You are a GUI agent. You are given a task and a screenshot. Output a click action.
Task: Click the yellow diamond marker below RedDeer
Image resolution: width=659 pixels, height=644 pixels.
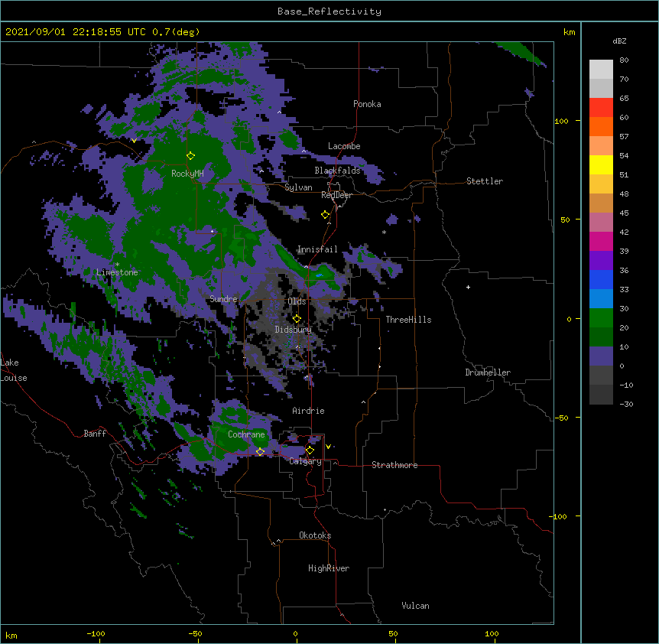click(326, 215)
